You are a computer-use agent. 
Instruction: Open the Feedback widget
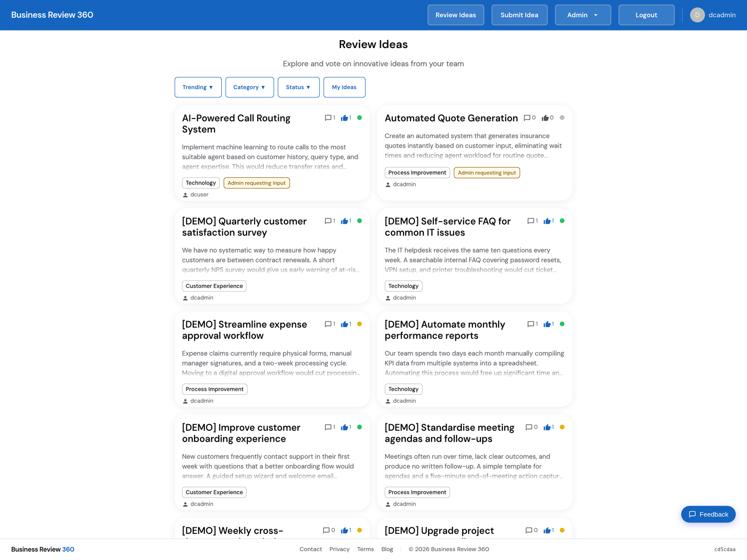[708, 514]
